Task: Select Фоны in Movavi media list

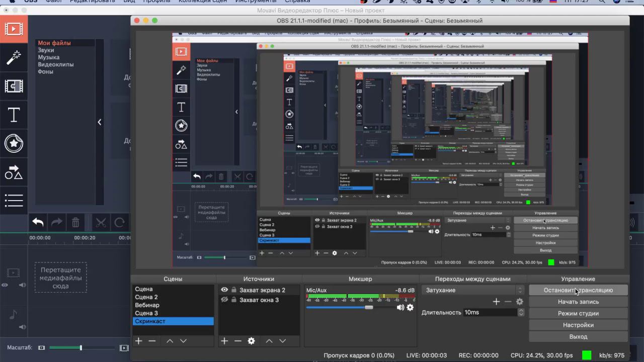Action: coord(45,71)
